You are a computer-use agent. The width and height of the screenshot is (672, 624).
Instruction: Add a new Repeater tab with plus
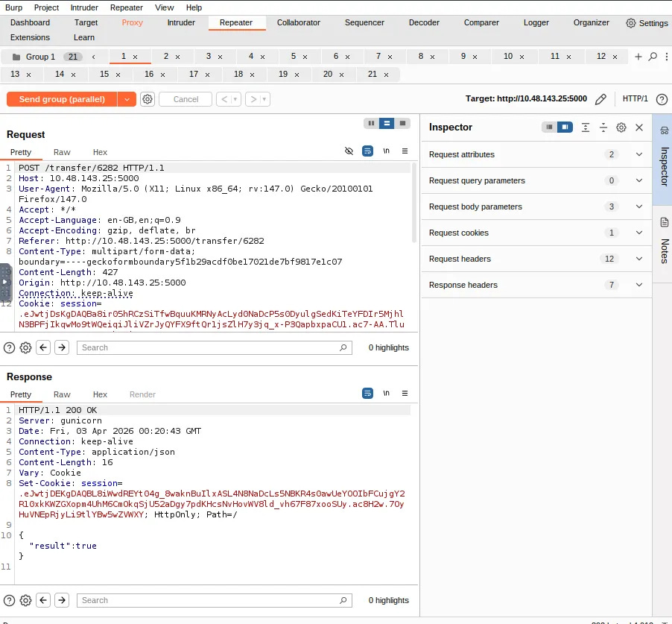638,57
